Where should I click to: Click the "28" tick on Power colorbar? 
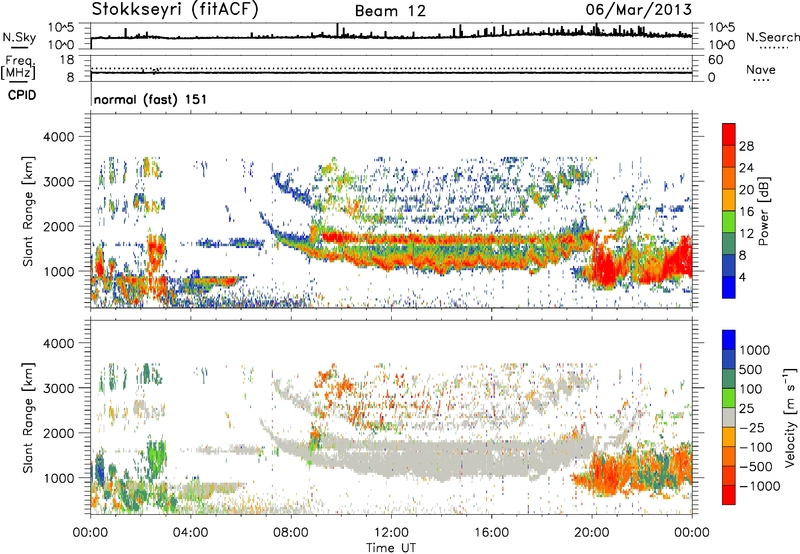[746, 146]
